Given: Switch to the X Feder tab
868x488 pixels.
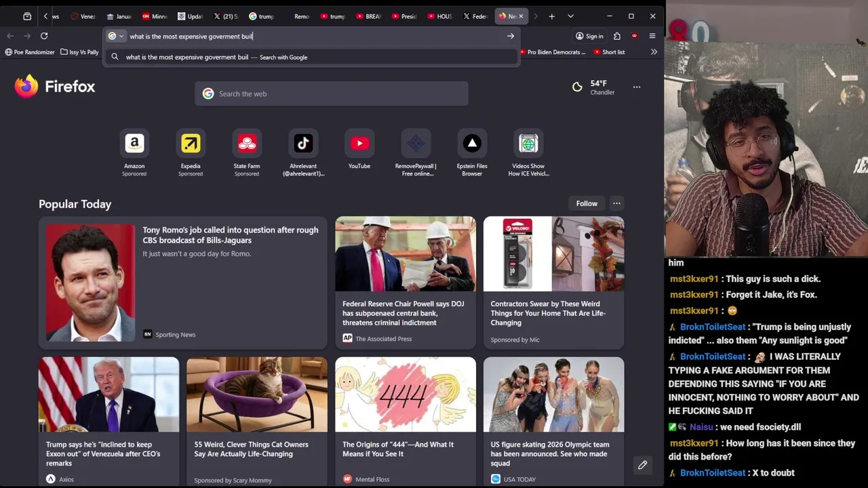Looking at the screenshot, I should click(475, 16).
